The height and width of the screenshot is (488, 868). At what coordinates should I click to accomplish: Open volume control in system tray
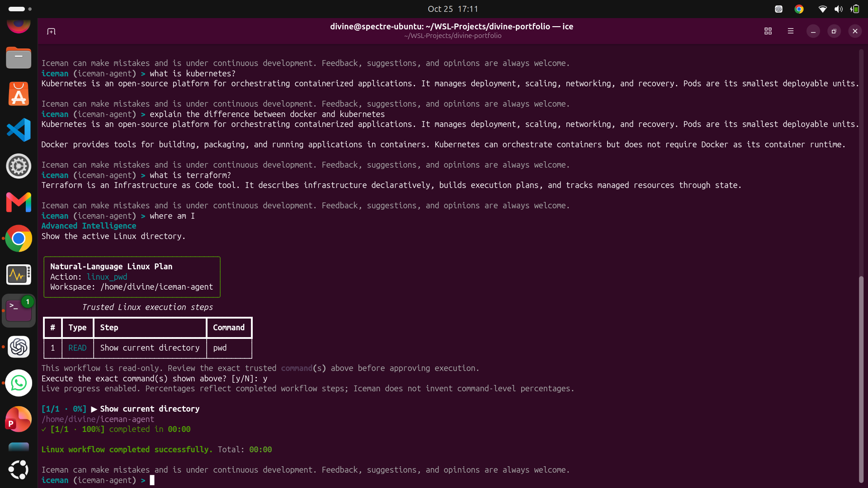[839, 9]
